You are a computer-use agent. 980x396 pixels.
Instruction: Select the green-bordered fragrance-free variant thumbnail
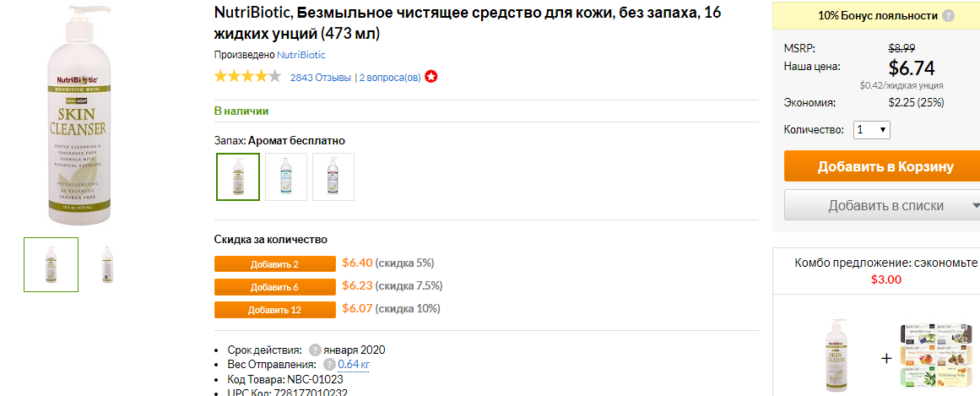(x=238, y=177)
